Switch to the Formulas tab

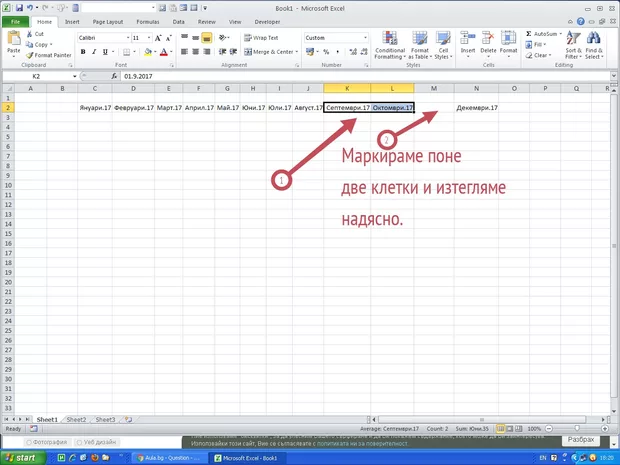pos(148,22)
